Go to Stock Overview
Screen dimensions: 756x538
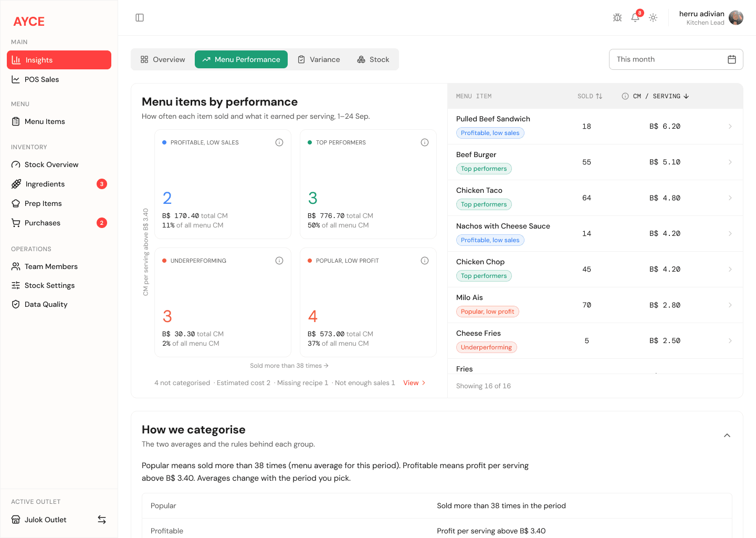pos(59,164)
